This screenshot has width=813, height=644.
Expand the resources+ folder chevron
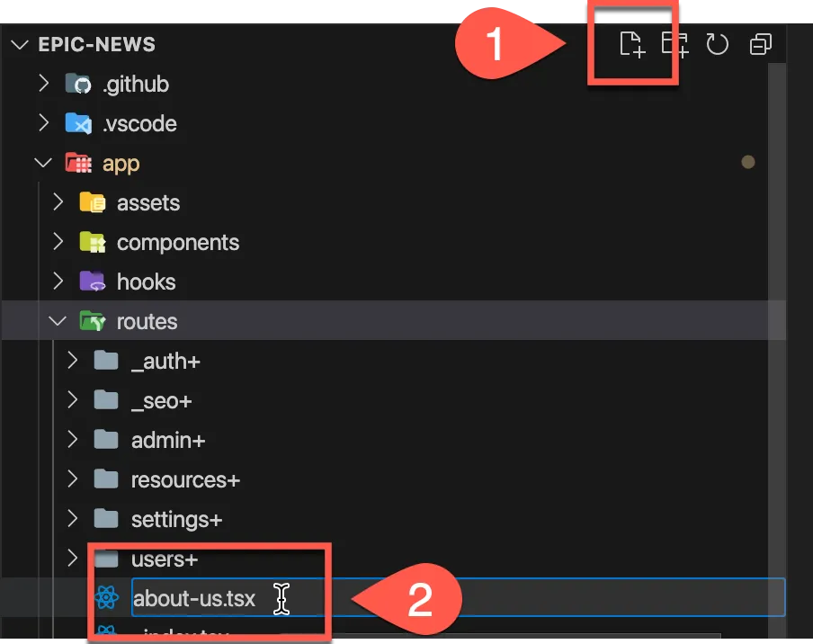pos(73,479)
